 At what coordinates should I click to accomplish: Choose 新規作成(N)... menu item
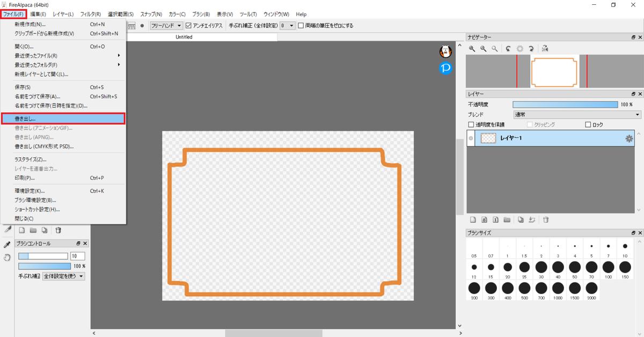63,24
